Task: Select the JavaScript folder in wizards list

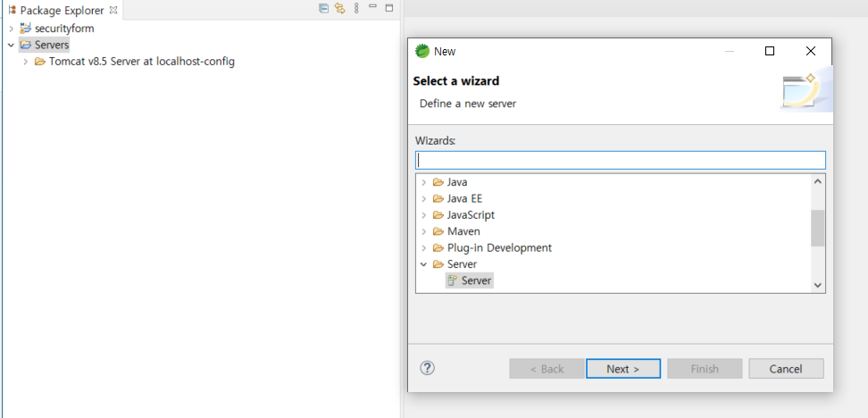Action: [x=471, y=215]
